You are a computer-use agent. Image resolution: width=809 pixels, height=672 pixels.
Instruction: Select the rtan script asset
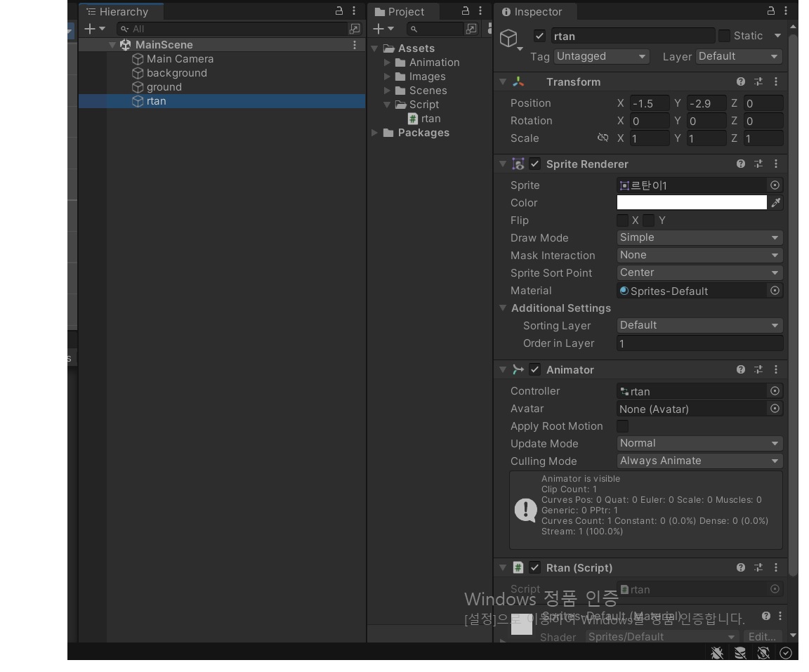(x=425, y=119)
